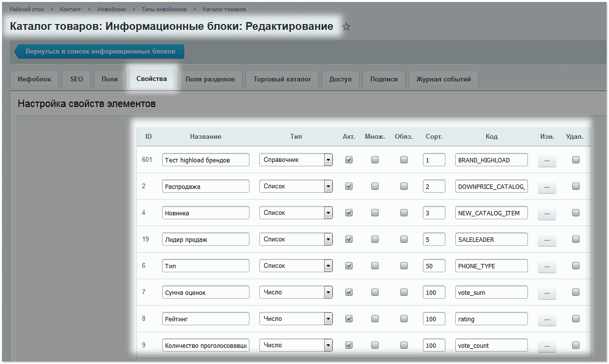Toggle multiple checkbox for Лидер продаж row
Screen dimensions: 609x364
[x=375, y=239]
